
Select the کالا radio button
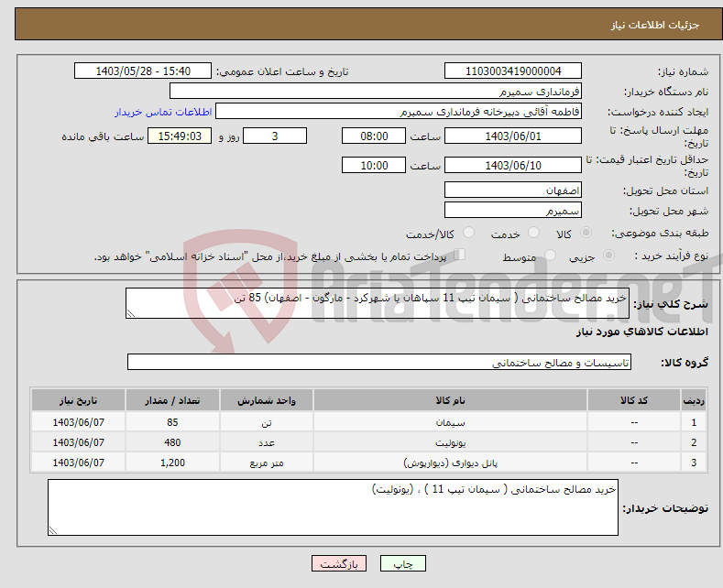tap(586, 233)
